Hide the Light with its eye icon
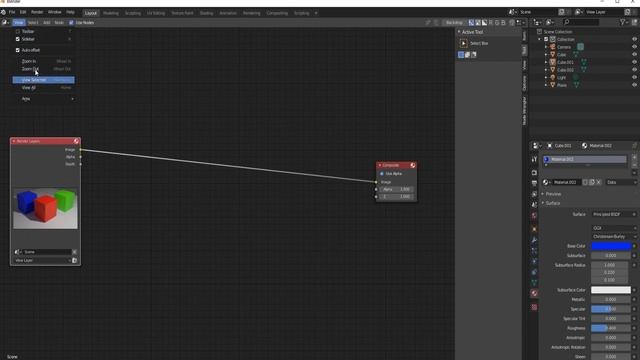This screenshot has height=360, width=640. coord(634,77)
